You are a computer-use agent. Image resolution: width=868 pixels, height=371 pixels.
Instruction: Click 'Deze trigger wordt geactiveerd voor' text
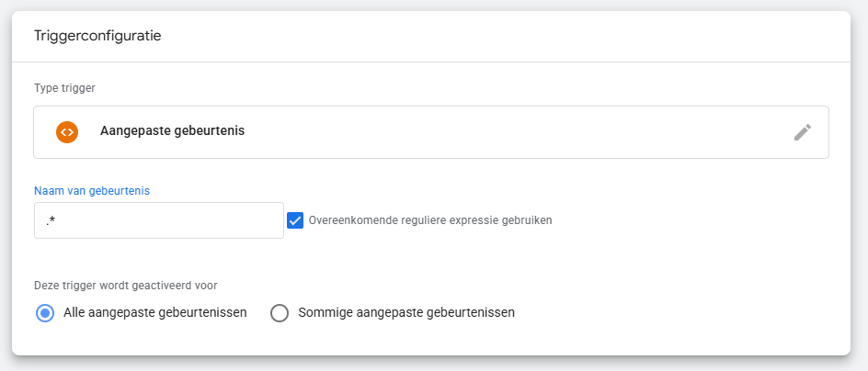coord(125,286)
